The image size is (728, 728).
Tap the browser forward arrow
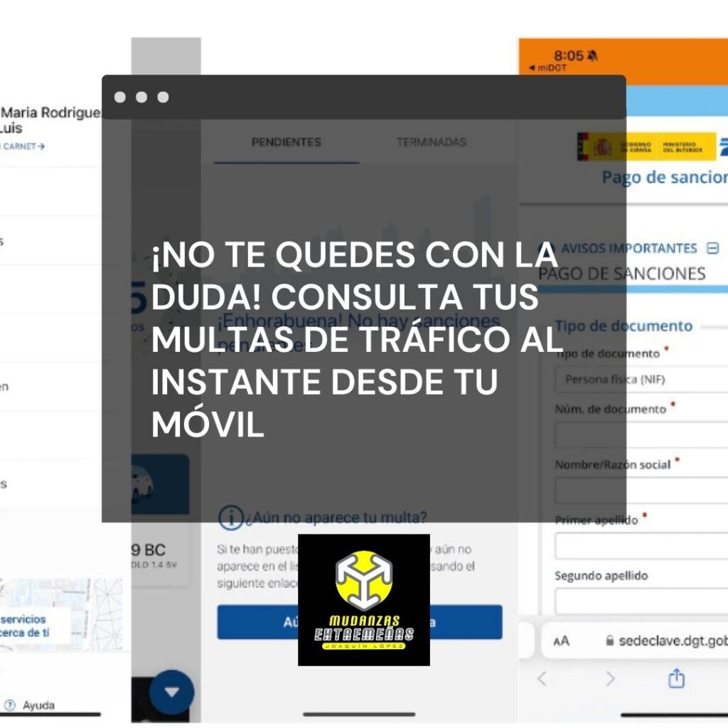610,679
